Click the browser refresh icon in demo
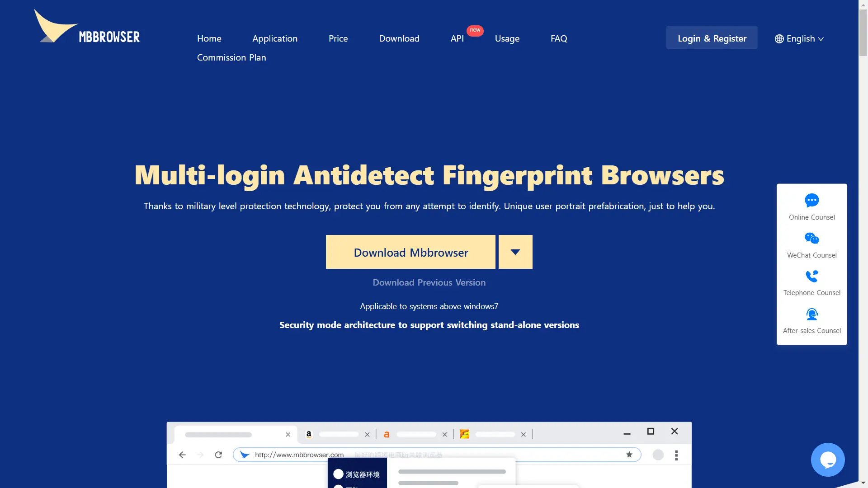Viewport: 868px width, 488px height. [218, 454]
